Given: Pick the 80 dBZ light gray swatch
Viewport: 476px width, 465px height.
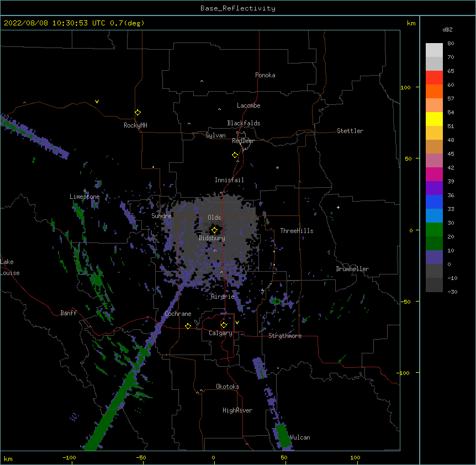Looking at the screenshot, I should click(x=434, y=50).
